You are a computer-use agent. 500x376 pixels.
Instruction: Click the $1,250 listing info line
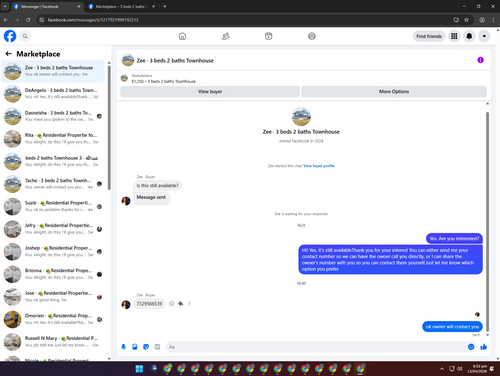(x=163, y=81)
